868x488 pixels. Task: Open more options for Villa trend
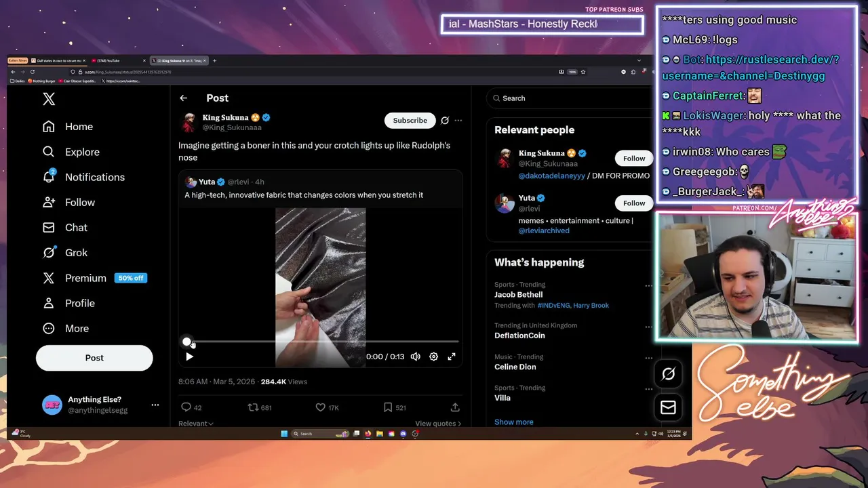648,389
